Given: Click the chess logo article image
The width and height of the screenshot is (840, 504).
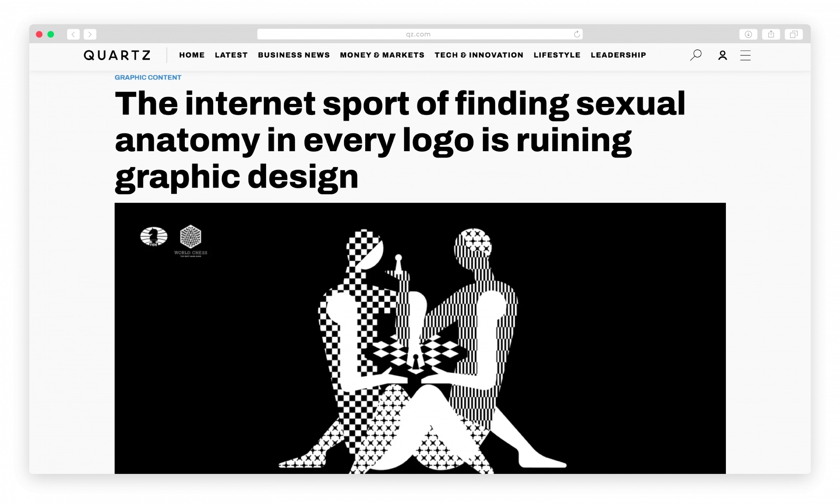Looking at the screenshot, I should tap(420, 338).
